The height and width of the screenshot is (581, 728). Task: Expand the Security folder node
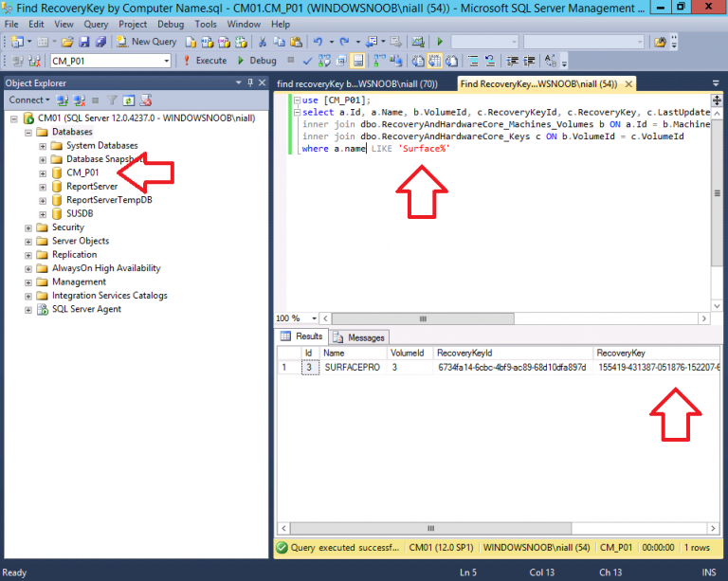(x=28, y=227)
